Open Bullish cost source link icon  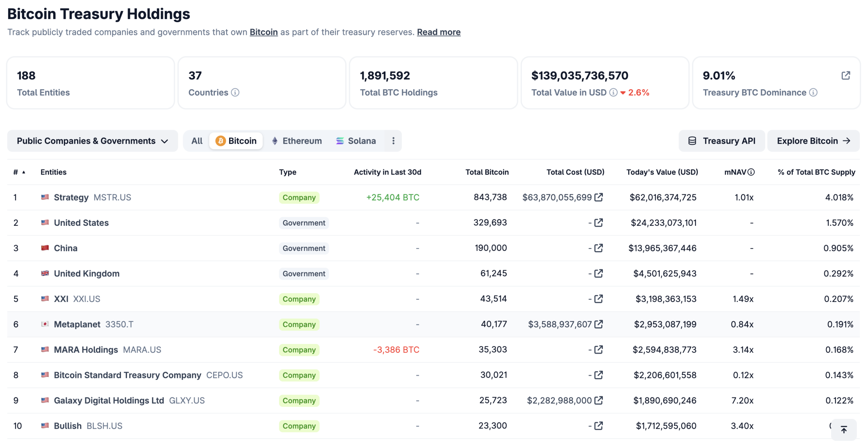tap(598, 425)
